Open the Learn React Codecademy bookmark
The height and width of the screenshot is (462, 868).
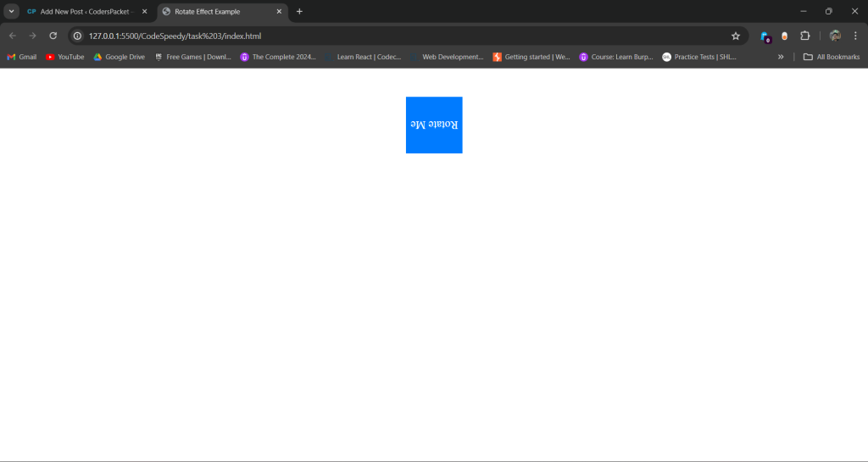363,57
